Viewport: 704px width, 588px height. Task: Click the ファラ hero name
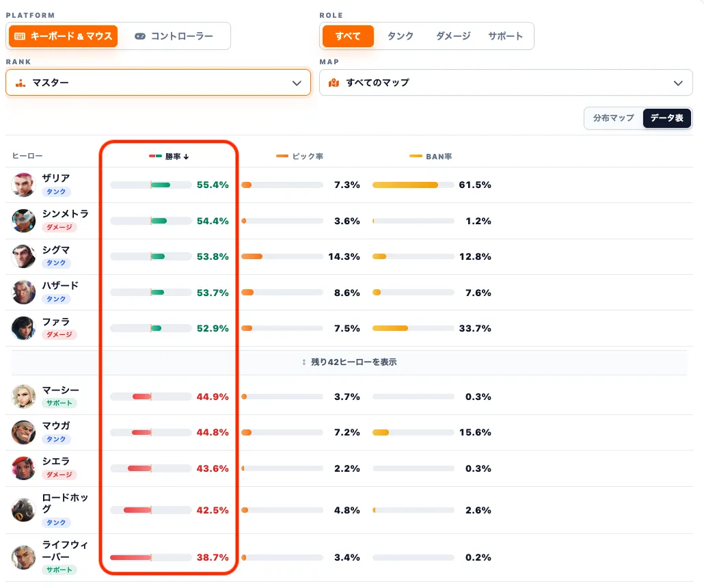(x=56, y=321)
